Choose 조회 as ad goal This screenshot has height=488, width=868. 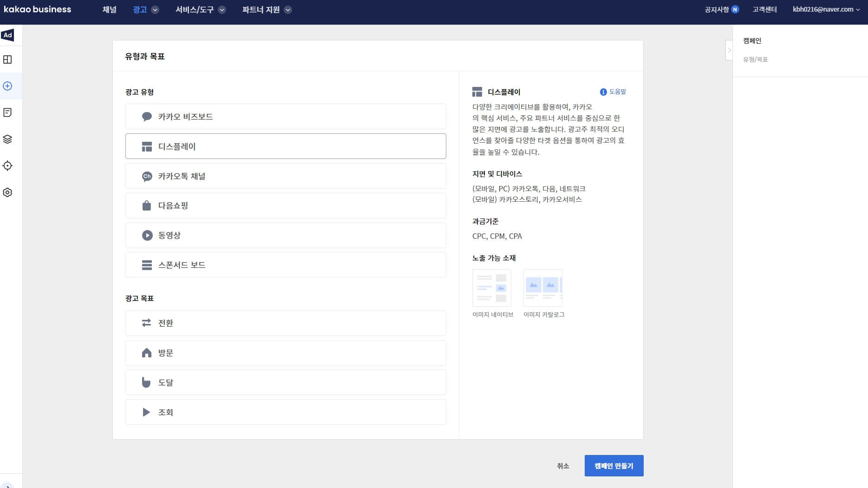pyautogui.click(x=286, y=412)
